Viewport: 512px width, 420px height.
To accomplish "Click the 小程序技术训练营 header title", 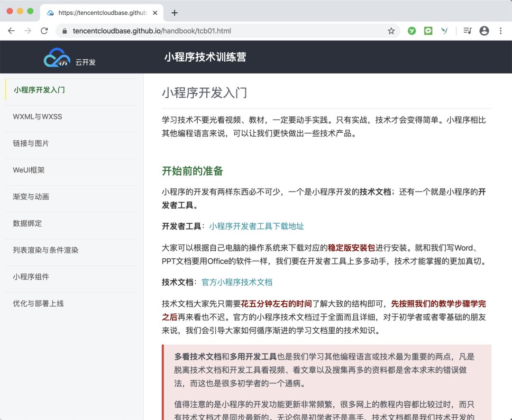I will (205, 57).
